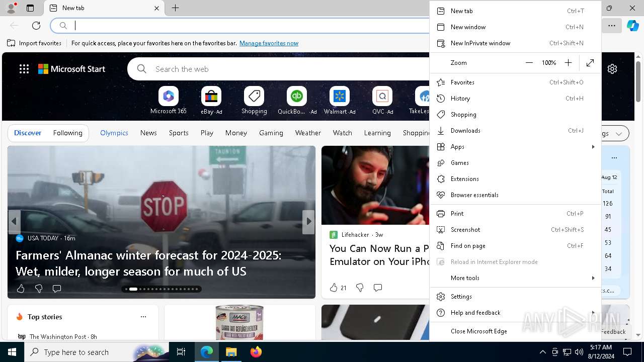
Task: Open comments on Farmers' Almanac story
Action: point(57,289)
